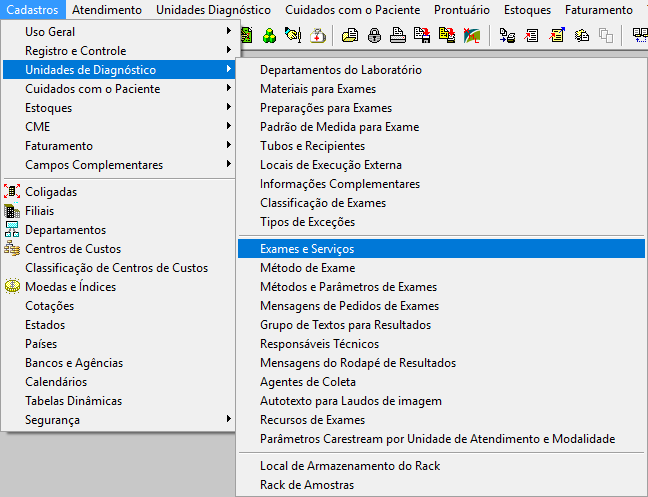Expand the Campos Complementares submenu arrow
648x497 pixels.
click(x=229, y=164)
